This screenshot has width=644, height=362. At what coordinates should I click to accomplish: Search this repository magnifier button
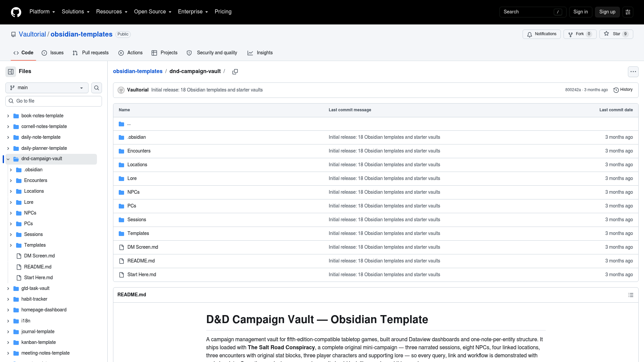(x=97, y=88)
